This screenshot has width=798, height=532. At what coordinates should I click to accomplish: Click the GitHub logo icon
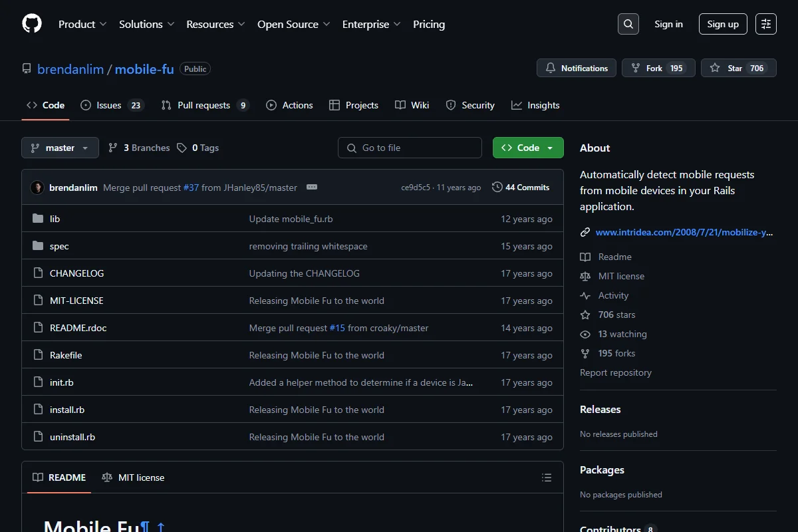pos(32,24)
